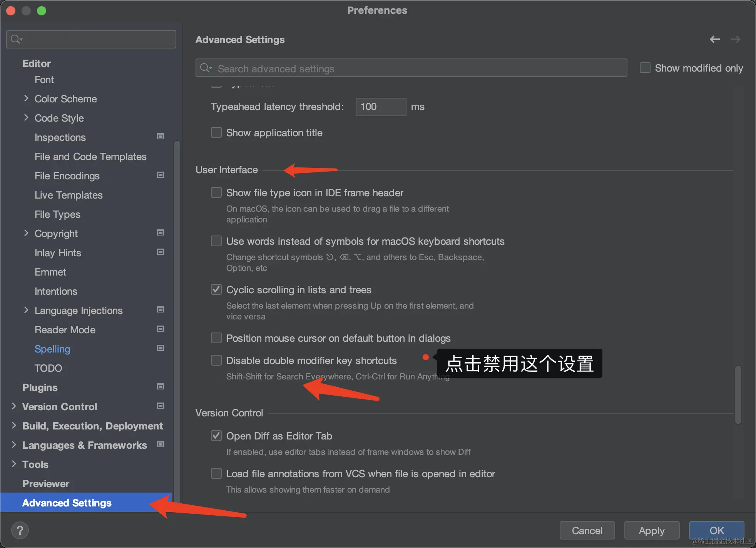Uncheck Cyclic scrolling in lists and trees
This screenshot has width=756, height=548.
216,289
